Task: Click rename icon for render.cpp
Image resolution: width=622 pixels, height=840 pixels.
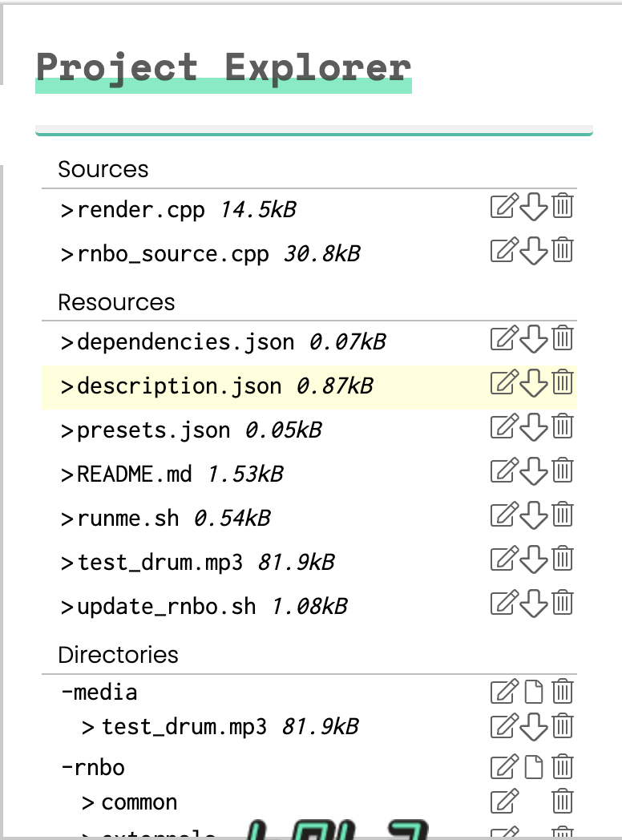Action: (503, 207)
